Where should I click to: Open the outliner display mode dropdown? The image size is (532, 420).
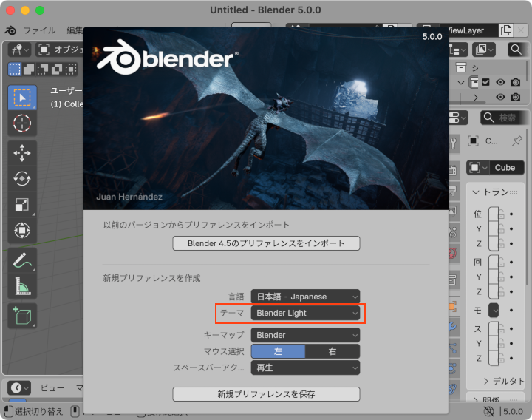point(483,50)
